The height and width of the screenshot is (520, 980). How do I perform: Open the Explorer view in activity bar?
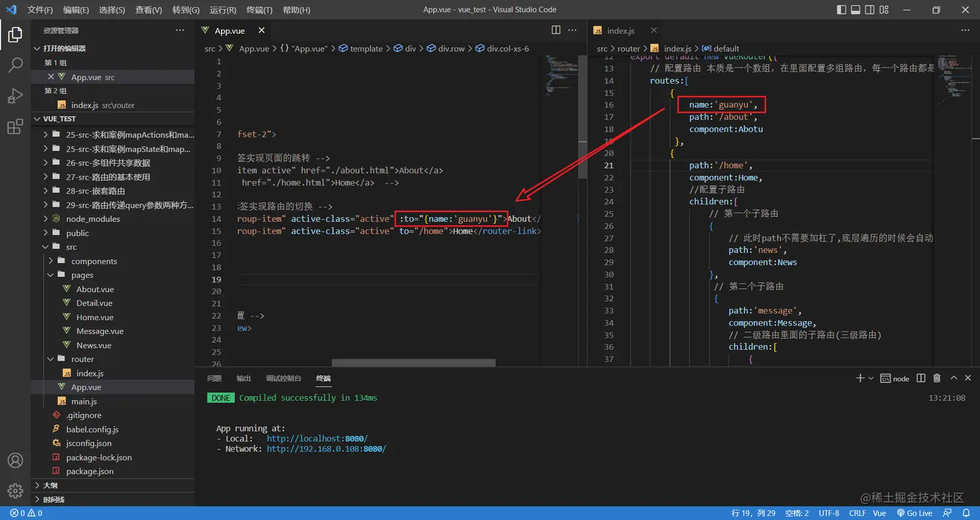tap(15, 35)
